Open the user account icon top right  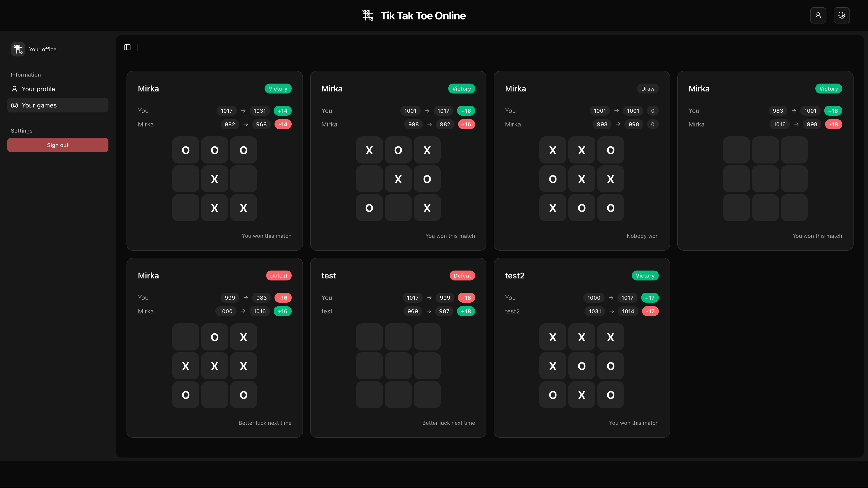(x=818, y=15)
